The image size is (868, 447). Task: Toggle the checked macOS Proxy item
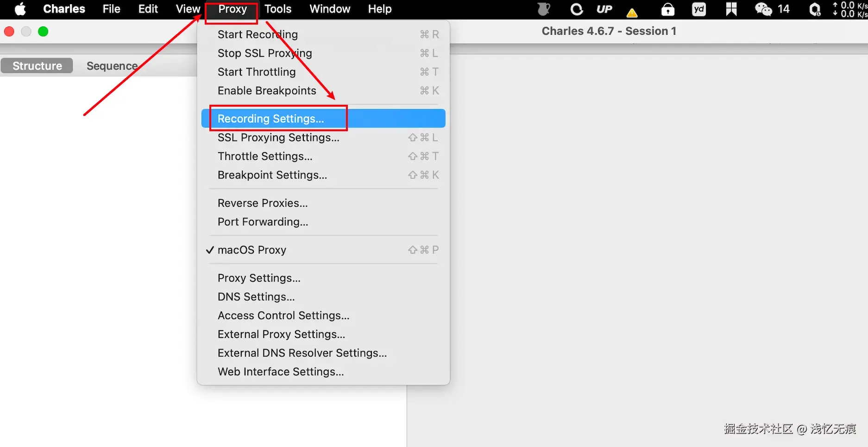tap(323, 250)
